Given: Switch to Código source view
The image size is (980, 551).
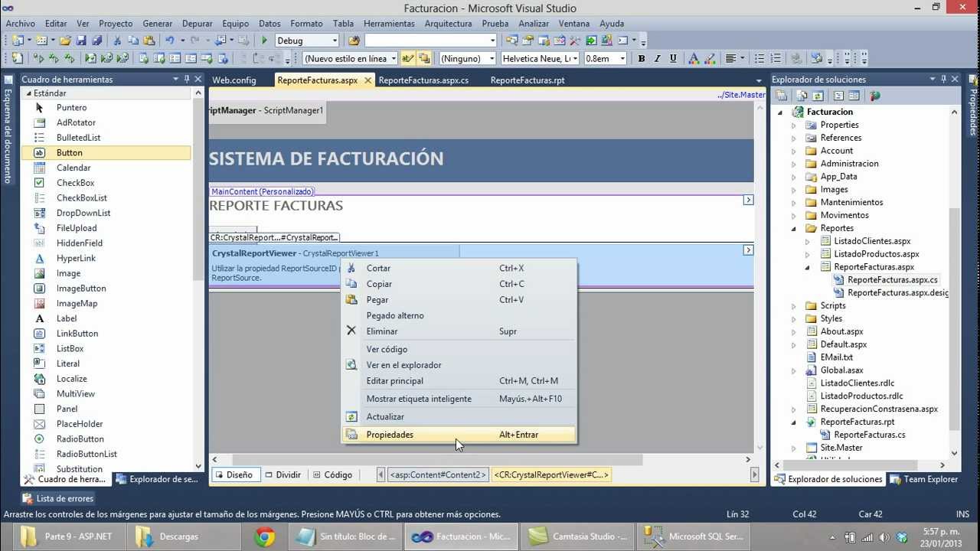Looking at the screenshot, I should tap(332, 474).
